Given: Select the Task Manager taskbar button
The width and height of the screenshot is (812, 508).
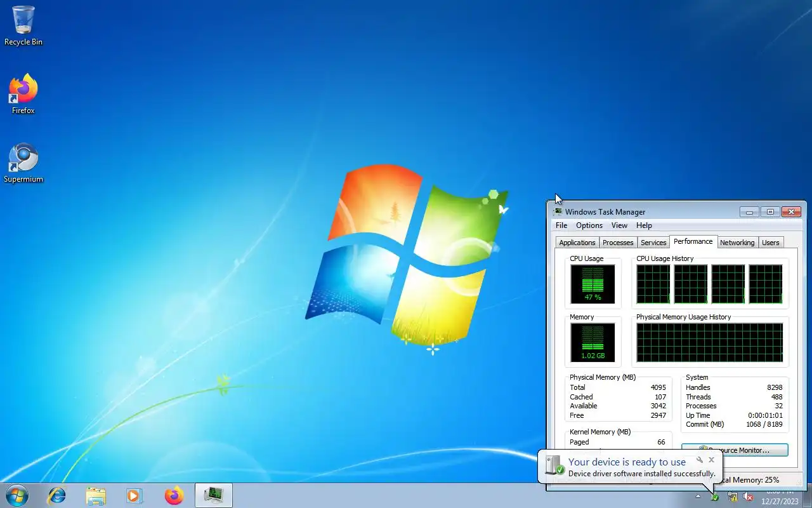Looking at the screenshot, I should click(214, 495).
